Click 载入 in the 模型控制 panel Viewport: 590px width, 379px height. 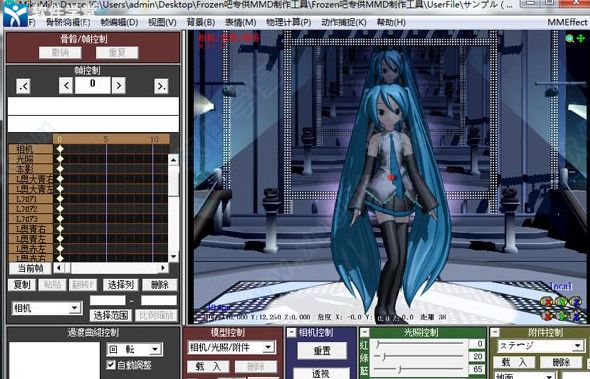pos(208,367)
